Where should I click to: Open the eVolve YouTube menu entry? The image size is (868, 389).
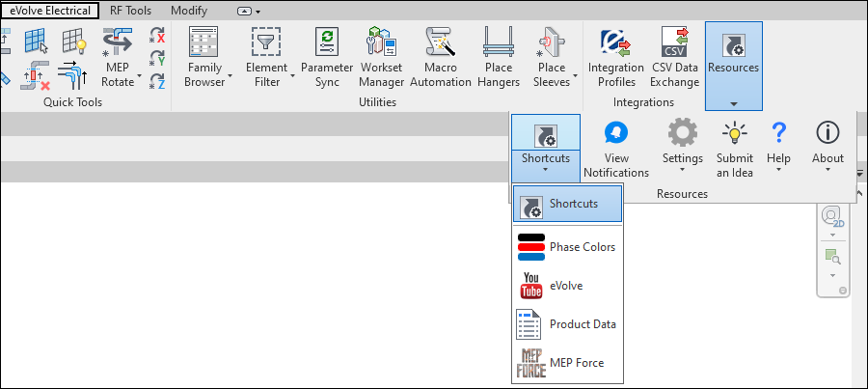coord(567,286)
